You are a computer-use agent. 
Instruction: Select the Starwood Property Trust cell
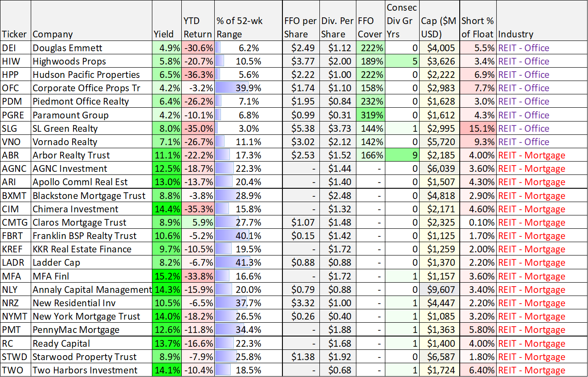tap(91, 357)
